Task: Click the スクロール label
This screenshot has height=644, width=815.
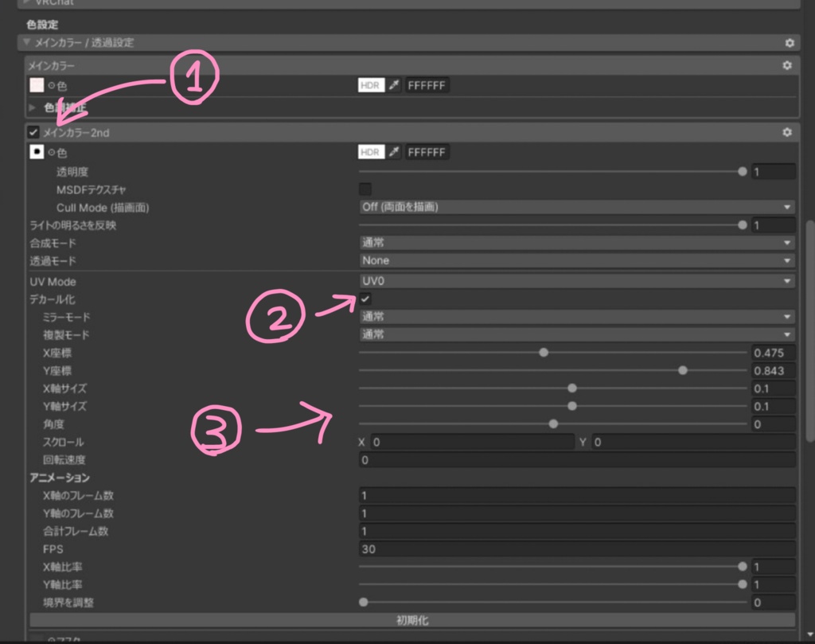Action: tap(63, 442)
